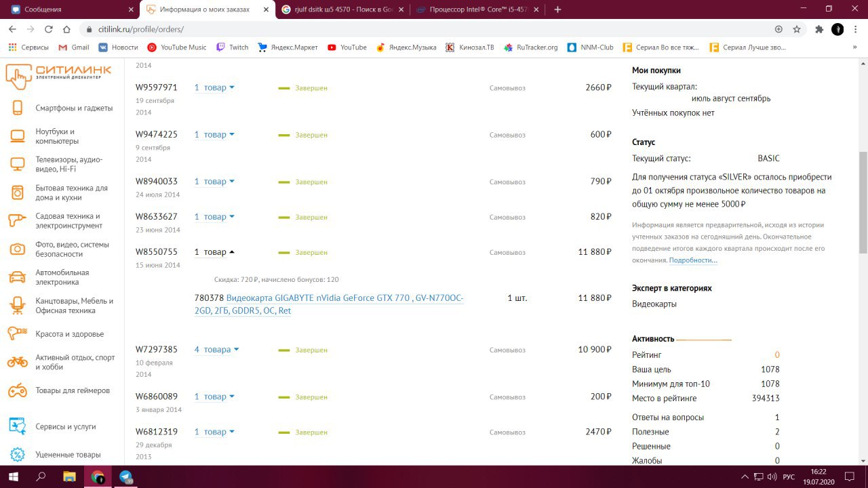Click 11 880 ₽ total of order W8550755
The height and width of the screenshot is (488, 868).
595,252
